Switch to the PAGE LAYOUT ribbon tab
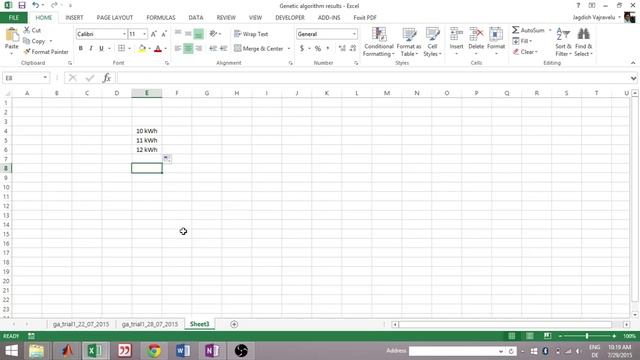The width and height of the screenshot is (640, 360). tap(115, 18)
